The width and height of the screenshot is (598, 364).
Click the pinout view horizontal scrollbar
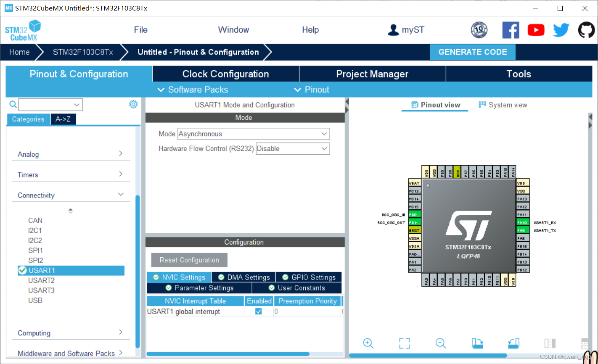[428, 356]
